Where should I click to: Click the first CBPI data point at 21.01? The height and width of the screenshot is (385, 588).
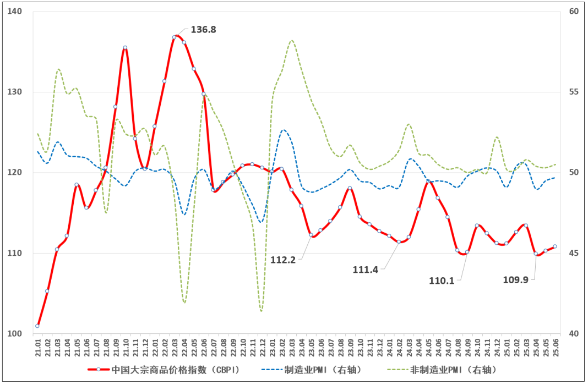(x=37, y=326)
